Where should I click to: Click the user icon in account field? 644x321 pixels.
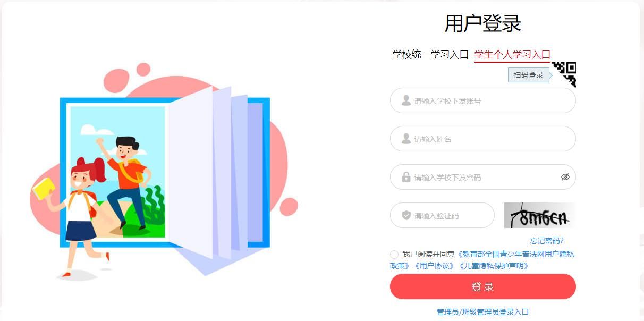406,100
